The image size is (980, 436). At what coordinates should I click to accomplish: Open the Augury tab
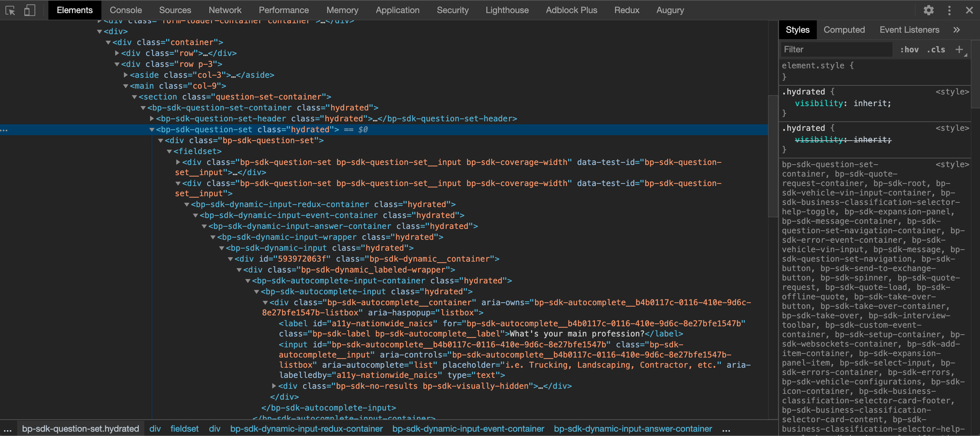pyautogui.click(x=670, y=10)
